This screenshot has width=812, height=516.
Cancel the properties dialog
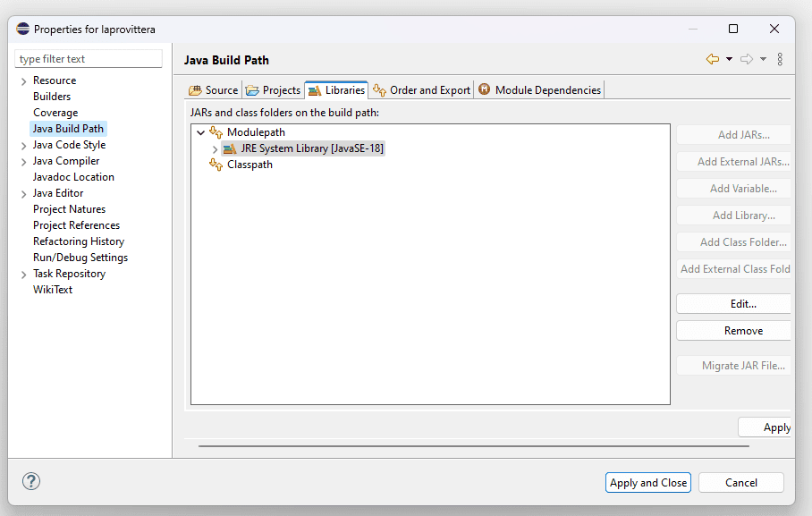tap(741, 482)
